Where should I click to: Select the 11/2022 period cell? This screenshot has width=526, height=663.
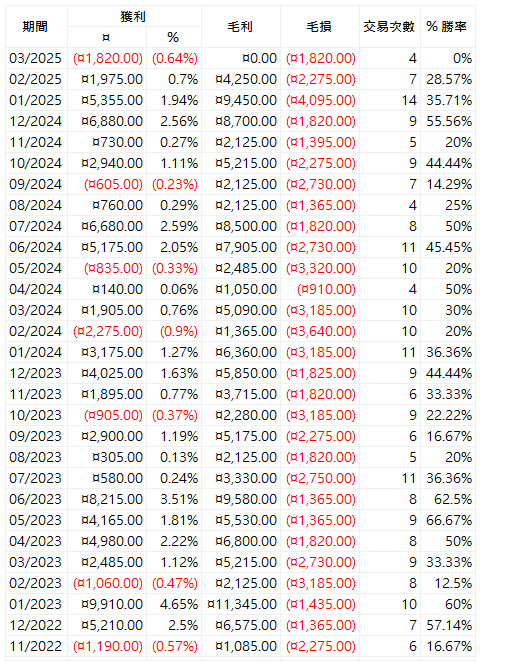pyautogui.click(x=36, y=646)
